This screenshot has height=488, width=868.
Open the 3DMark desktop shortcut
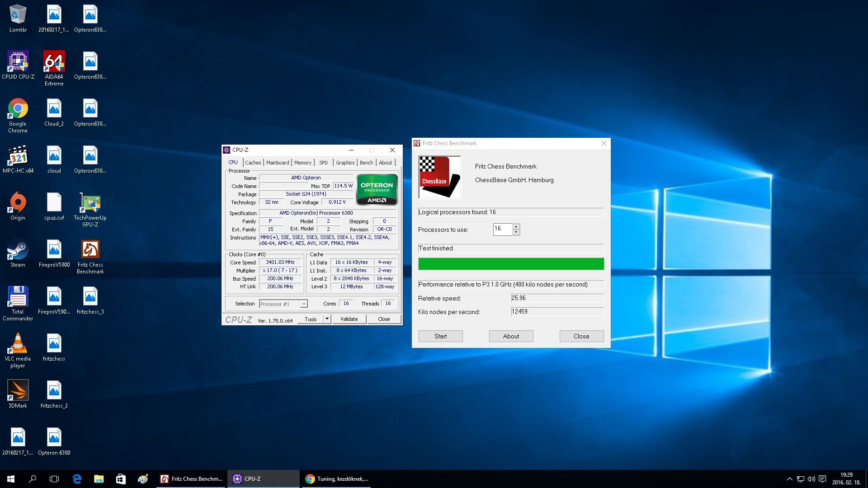pyautogui.click(x=18, y=394)
